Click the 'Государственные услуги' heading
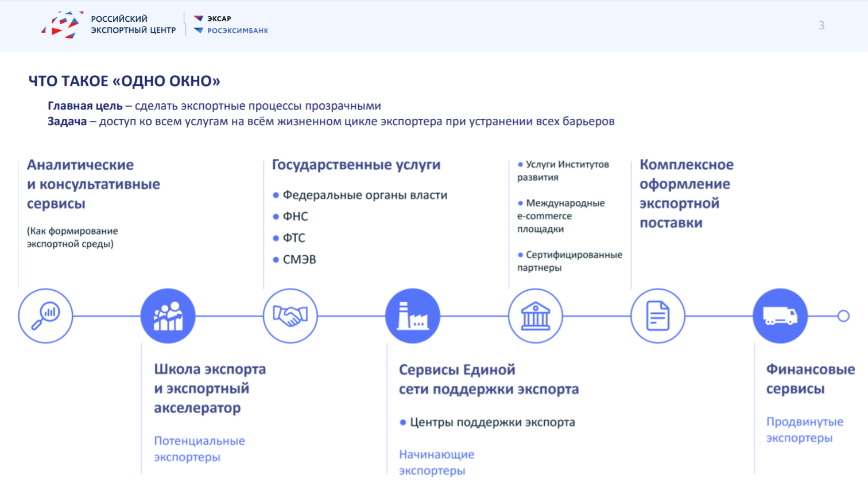868x487 pixels. pos(356,165)
